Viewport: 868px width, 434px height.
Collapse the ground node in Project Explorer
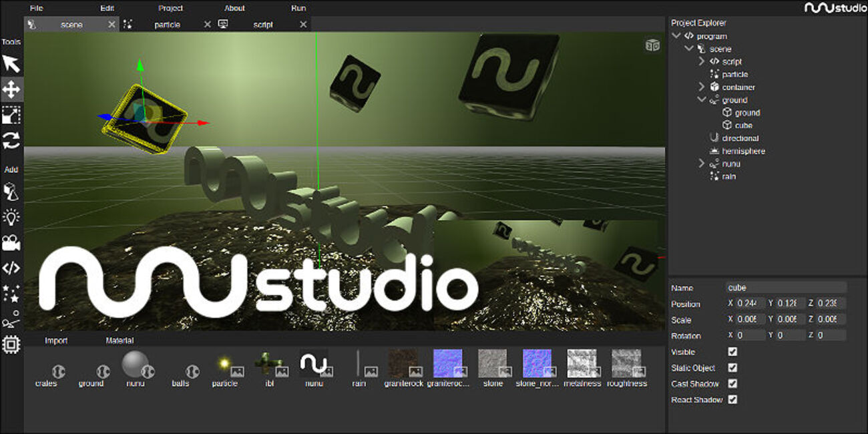(x=702, y=100)
